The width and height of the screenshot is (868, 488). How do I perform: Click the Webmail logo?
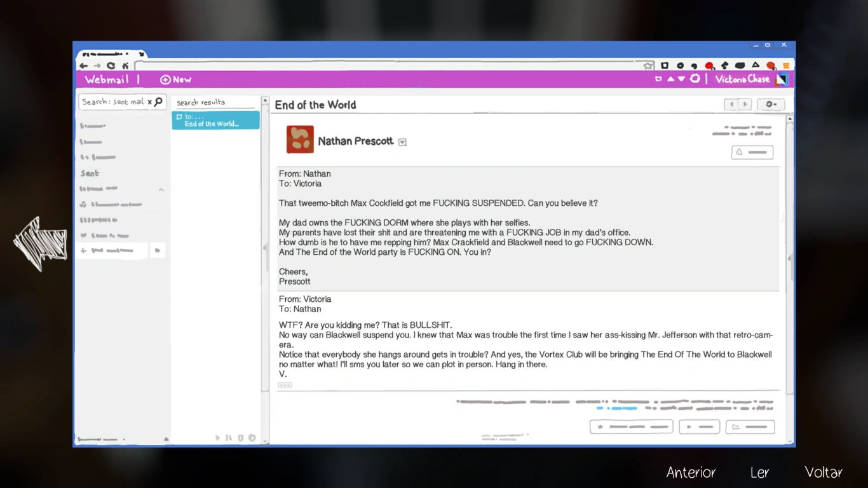(x=107, y=79)
